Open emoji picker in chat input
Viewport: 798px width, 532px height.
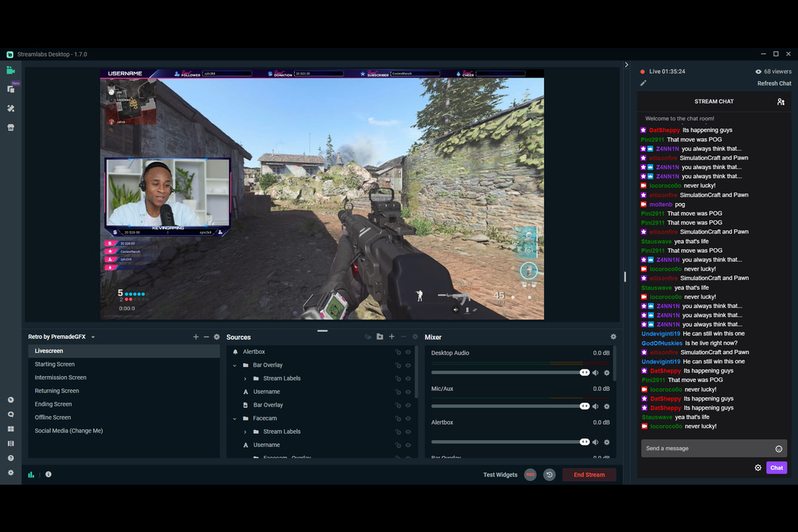coord(779,449)
